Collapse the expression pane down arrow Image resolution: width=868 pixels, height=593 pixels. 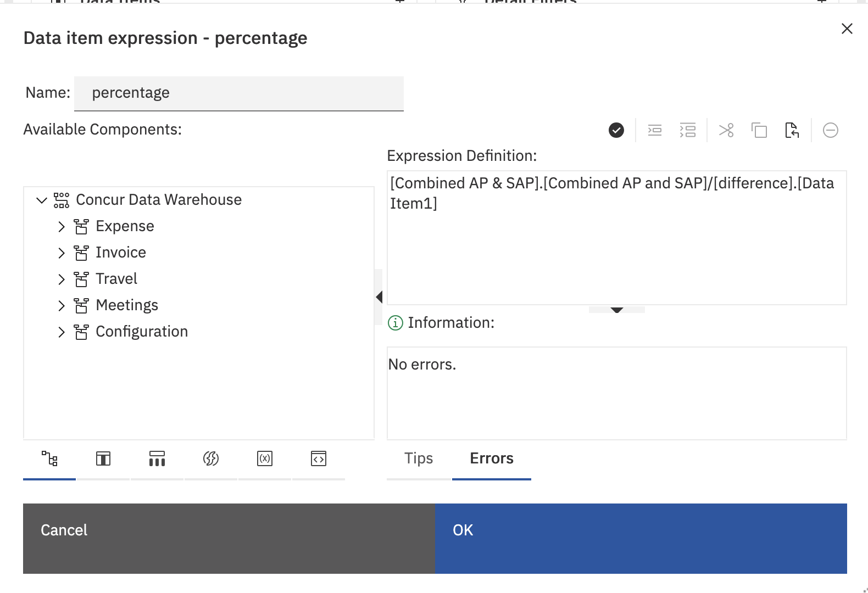click(x=617, y=310)
